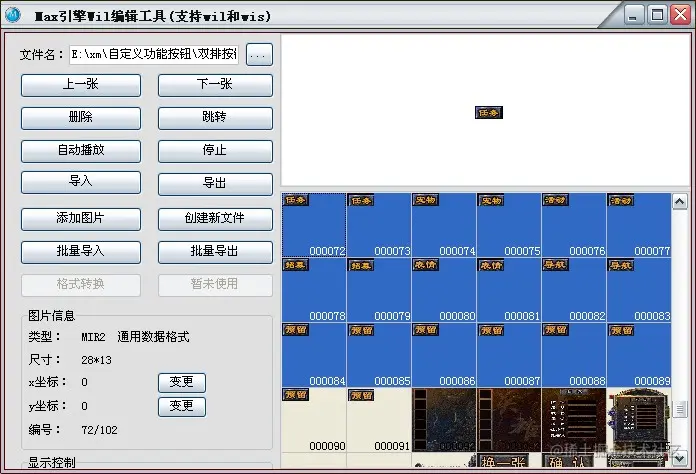Click the type text MIR2 通用数据格式
This screenshot has width=696, height=474.
(x=135, y=337)
